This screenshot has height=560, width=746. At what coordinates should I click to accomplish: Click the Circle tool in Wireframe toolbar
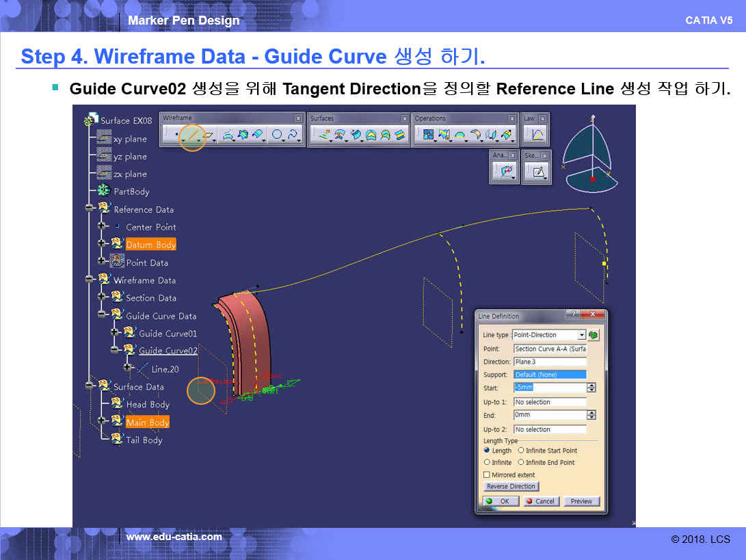point(276,135)
